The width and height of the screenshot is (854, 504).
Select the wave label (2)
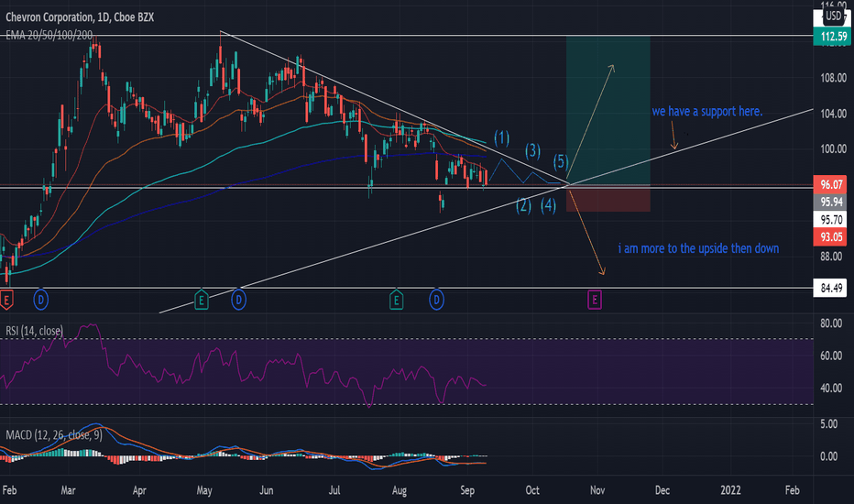click(x=523, y=205)
